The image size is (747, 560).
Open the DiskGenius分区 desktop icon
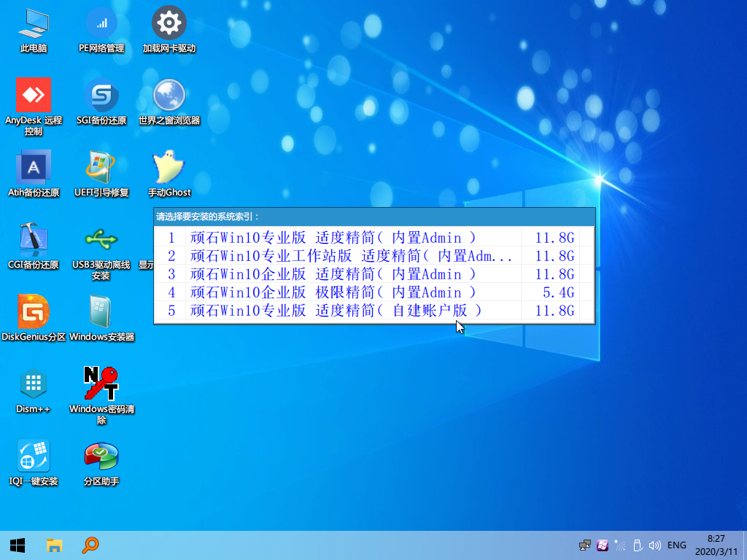[x=33, y=312]
